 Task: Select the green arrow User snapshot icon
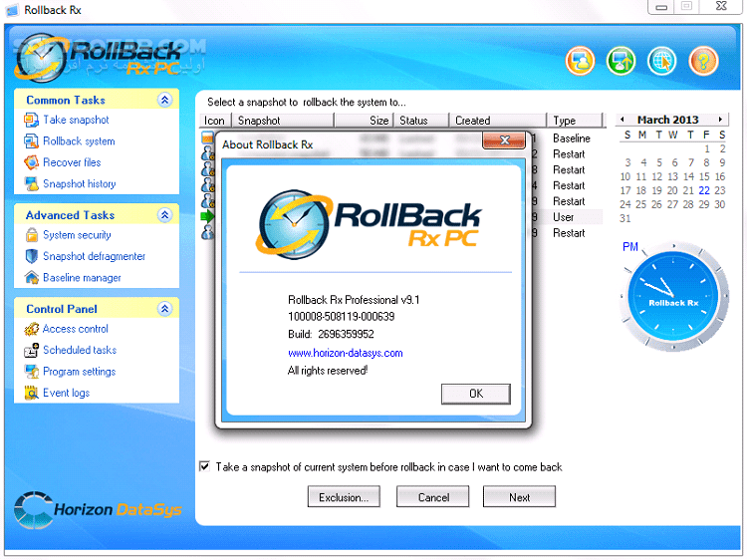207,217
